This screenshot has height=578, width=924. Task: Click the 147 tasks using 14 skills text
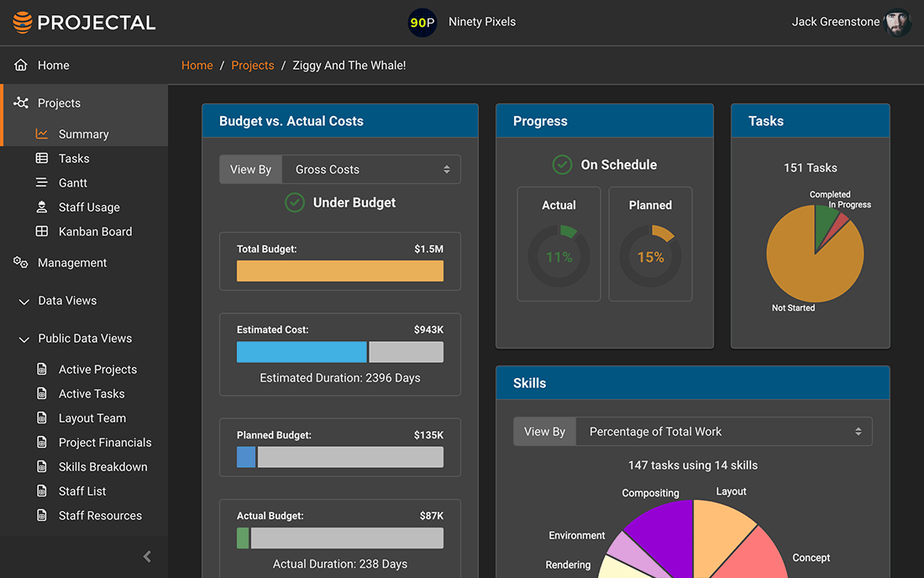coord(693,465)
